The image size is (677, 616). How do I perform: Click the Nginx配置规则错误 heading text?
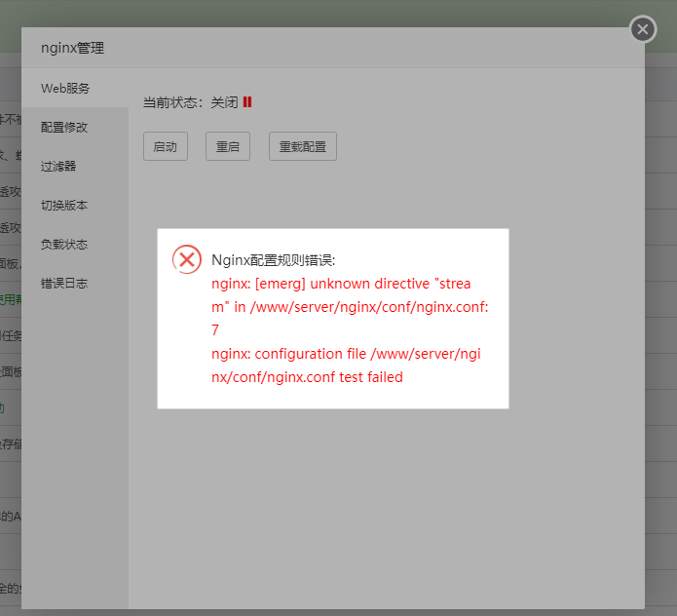click(x=274, y=260)
